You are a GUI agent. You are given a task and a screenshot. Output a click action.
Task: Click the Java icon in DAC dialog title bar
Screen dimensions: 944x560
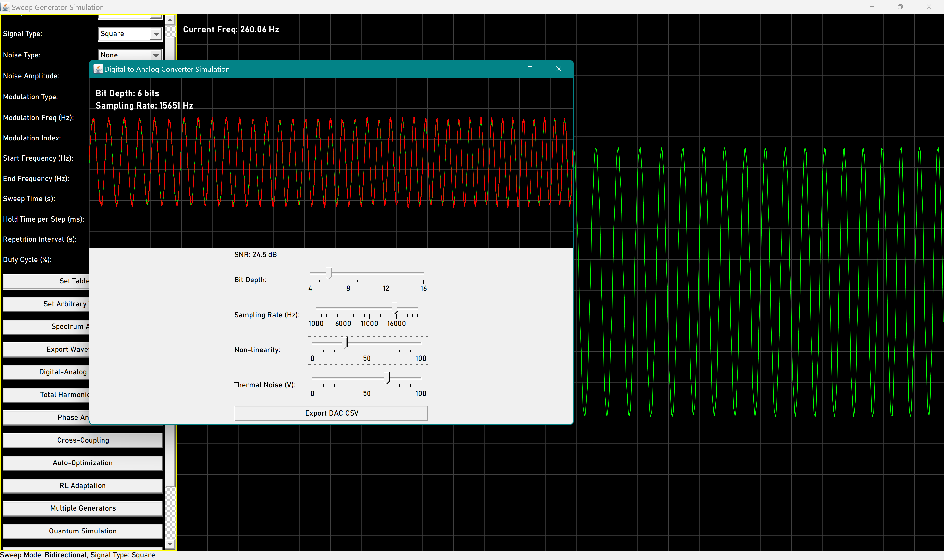point(98,69)
